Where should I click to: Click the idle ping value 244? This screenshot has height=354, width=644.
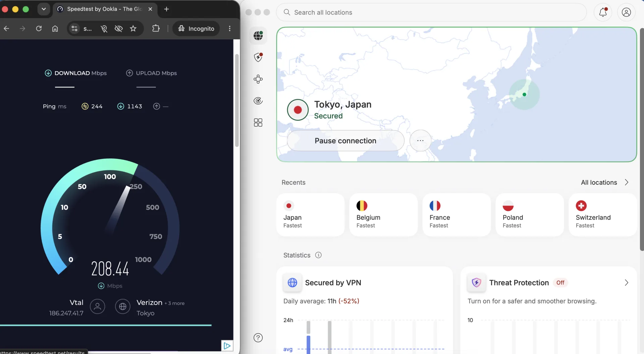97,106
